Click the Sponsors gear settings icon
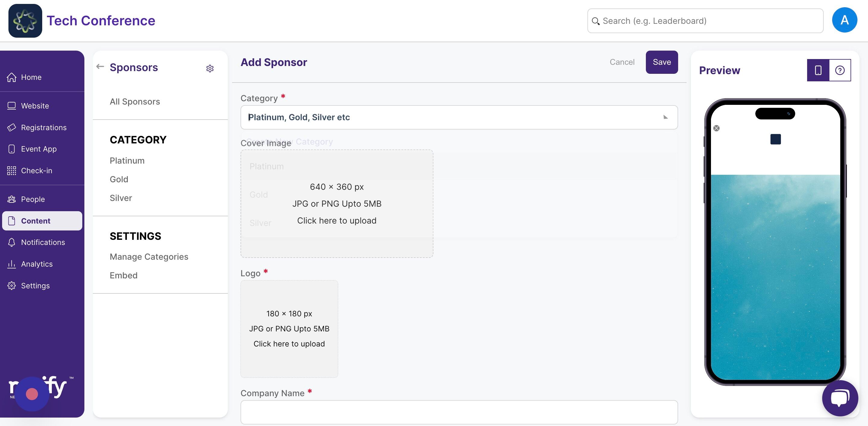The height and width of the screenshot is (426, 868). 209,68
